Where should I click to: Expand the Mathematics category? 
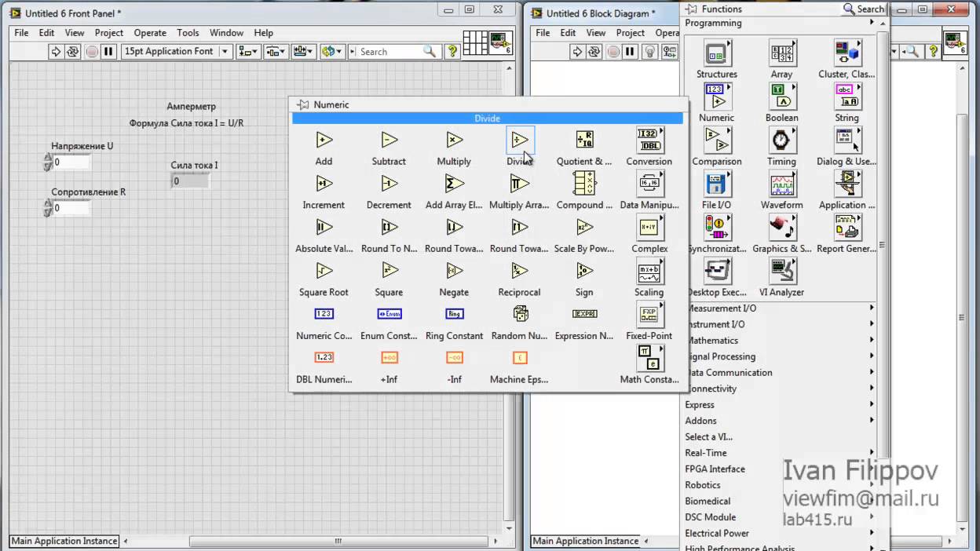781,341
